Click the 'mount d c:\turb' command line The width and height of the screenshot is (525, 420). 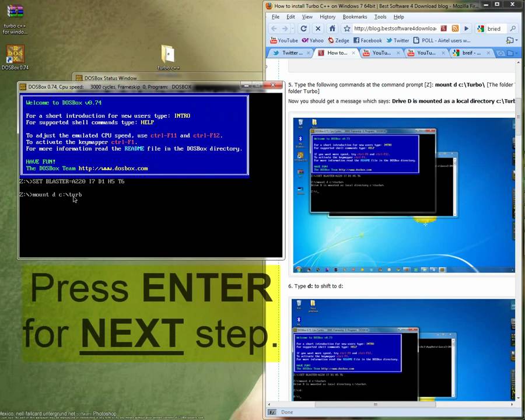click(51, 195)
